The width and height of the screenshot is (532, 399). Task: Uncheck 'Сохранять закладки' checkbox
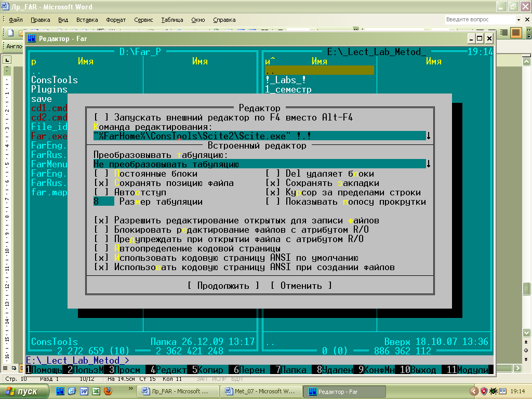[272, 183]
